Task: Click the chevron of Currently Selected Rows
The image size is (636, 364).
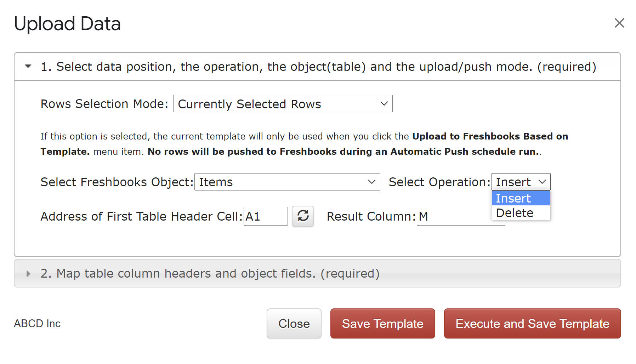Action: coord(384,104)
